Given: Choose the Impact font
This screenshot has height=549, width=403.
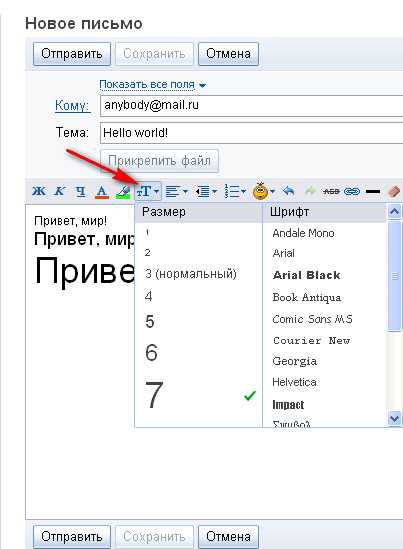Looking at the screenshot, I should pos(288,405).
